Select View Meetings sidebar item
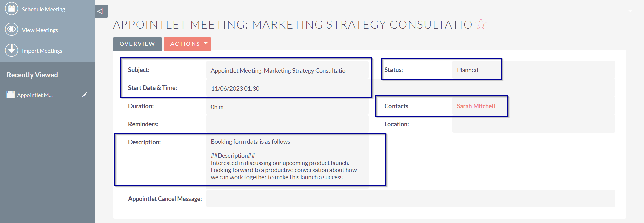The height and width of the screenshot is (223, 644). click(x=40, y=30)
